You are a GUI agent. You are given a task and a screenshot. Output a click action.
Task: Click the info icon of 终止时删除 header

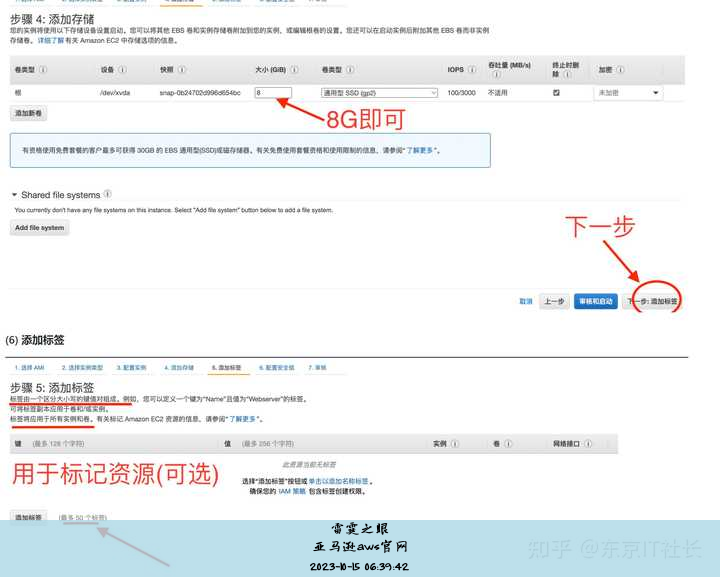[568, 74]
